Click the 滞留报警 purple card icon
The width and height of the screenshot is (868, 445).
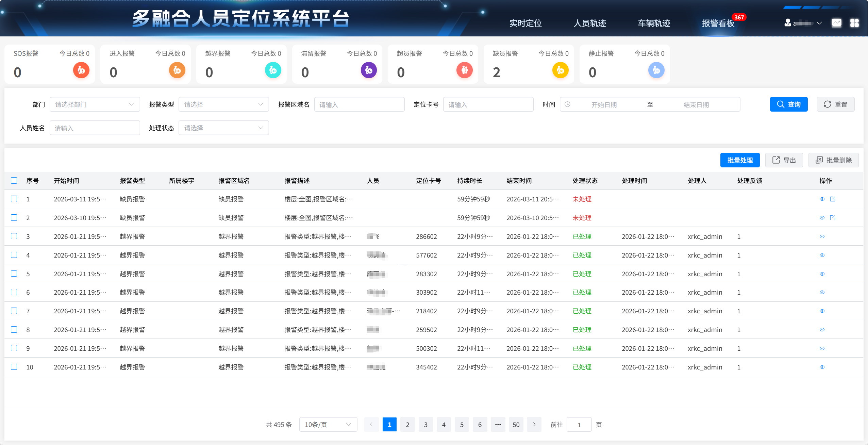pos(369,70)
